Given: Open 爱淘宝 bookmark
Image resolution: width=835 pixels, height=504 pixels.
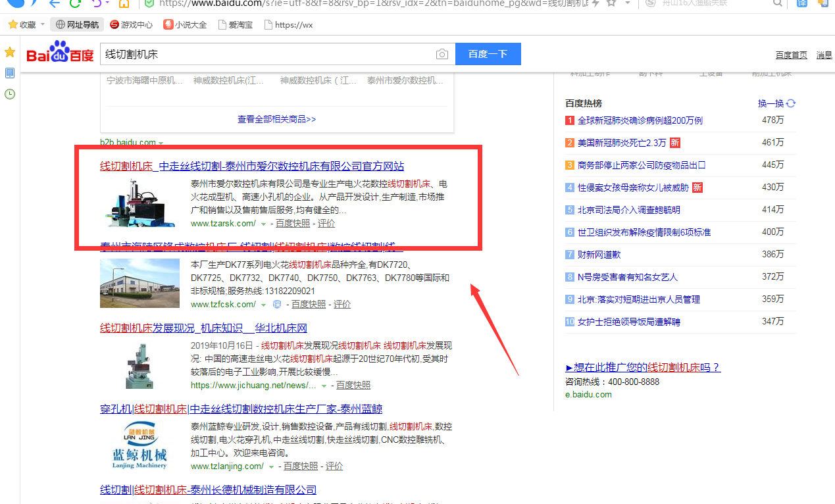Looking at the screenshot, I should [x=235, y=25].
